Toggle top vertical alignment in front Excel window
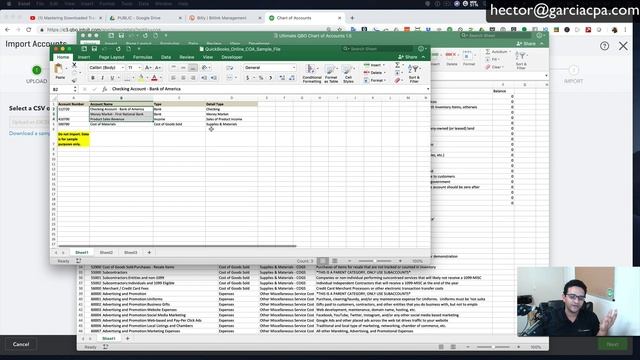 [173, 67]
